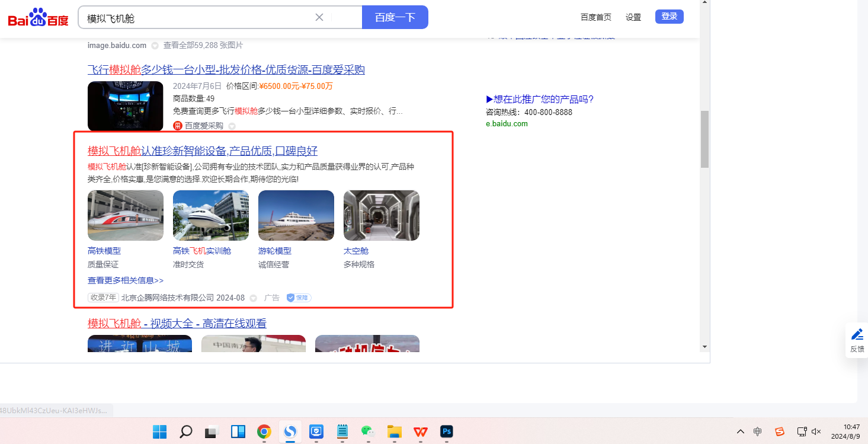Go to 百度首页 in the top navigation
Viewport: 868px width, 444px height.
[595, 17]
